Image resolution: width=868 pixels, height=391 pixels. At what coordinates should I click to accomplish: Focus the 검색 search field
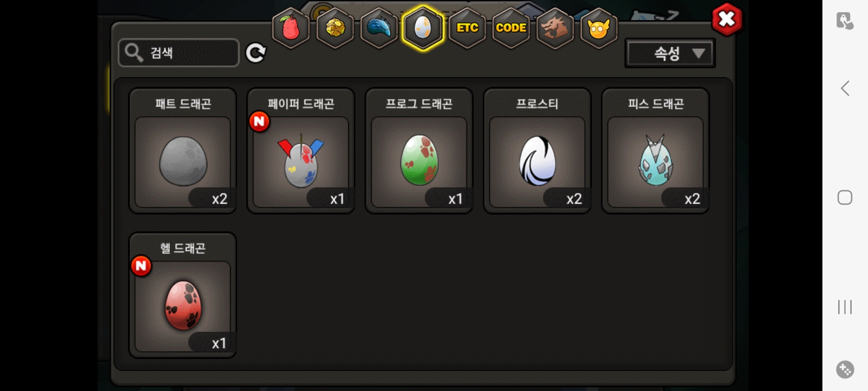pyautogui.click(x=178, y=53)
